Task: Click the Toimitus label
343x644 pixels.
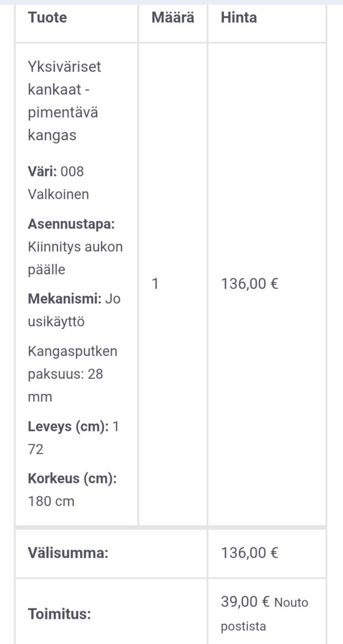Action: (59, 614)
